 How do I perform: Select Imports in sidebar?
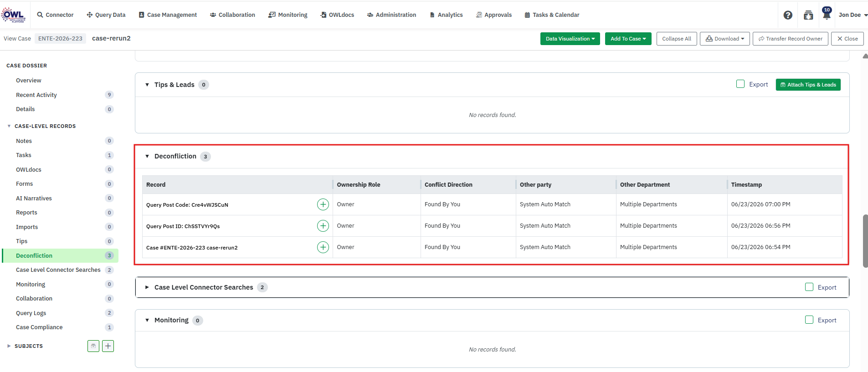pyautogui.click(x=27, y=227)
